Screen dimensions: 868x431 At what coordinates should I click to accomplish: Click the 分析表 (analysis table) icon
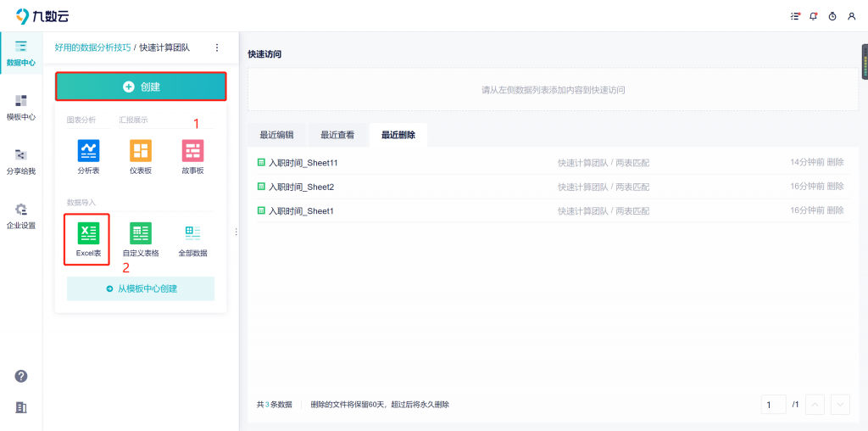point(88,152)
